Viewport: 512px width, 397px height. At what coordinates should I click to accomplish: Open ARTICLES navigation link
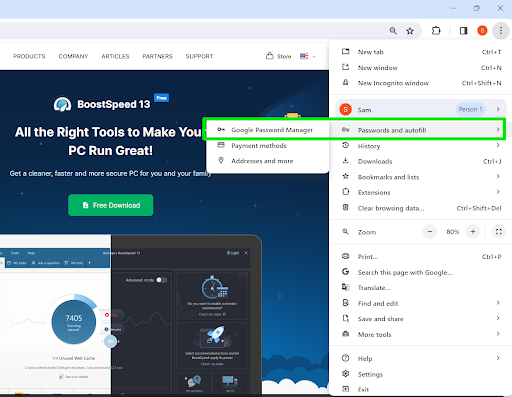115,56
